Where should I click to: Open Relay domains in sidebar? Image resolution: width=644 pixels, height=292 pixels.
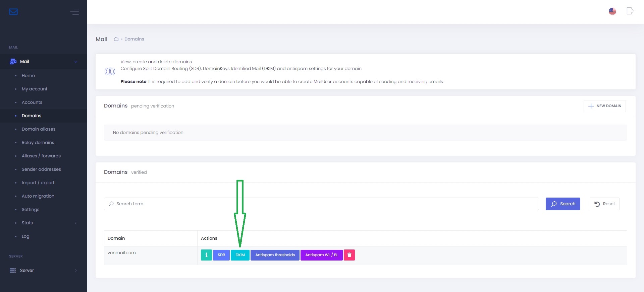[x=38, y=143]
